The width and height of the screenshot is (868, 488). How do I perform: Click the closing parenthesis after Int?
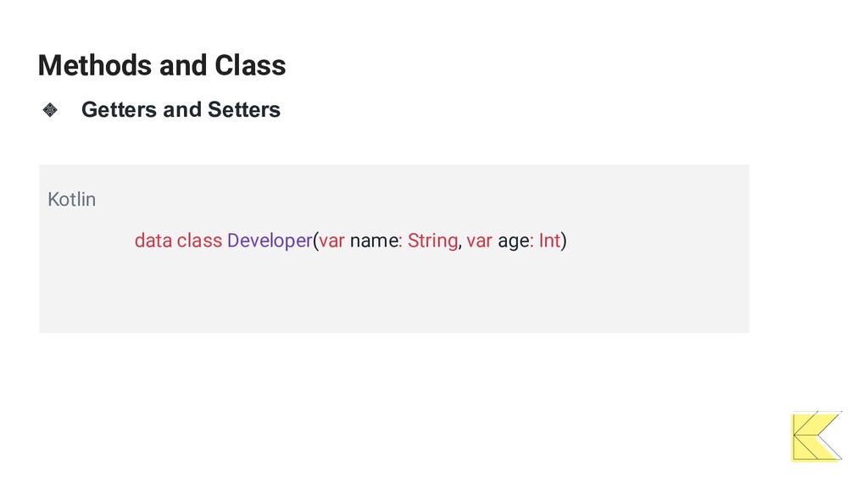click(x=564, y=241)
